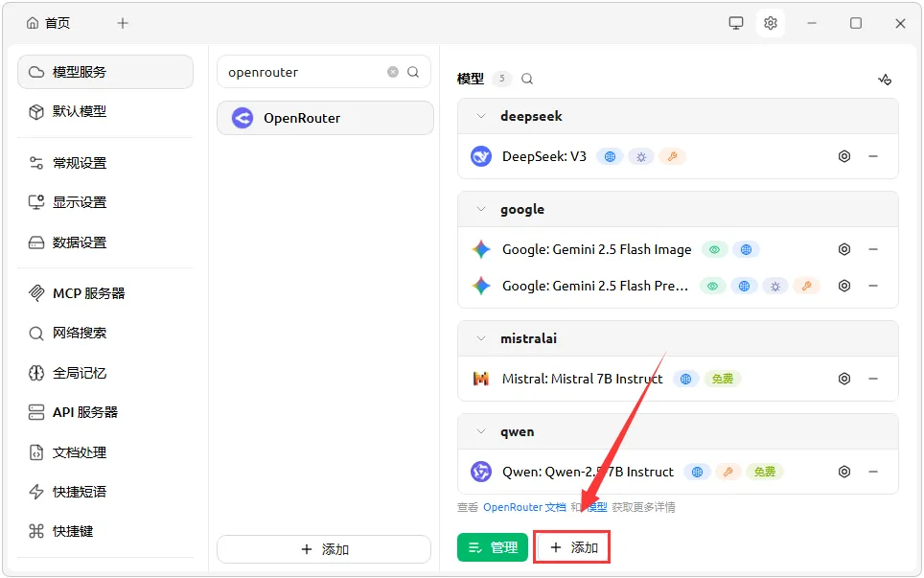Viewport: 924px width, 578px height.
Task: Click the Gemini 2.5 Flash Image logo
Action: [481, 249]
